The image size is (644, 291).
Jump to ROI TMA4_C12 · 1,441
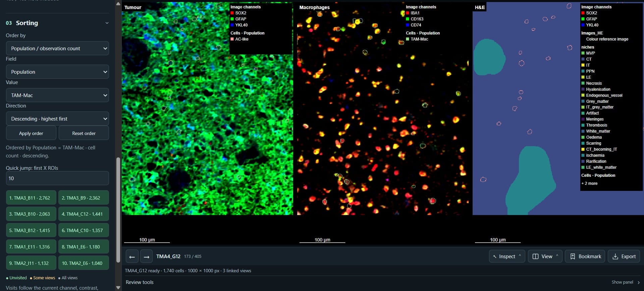84,214
